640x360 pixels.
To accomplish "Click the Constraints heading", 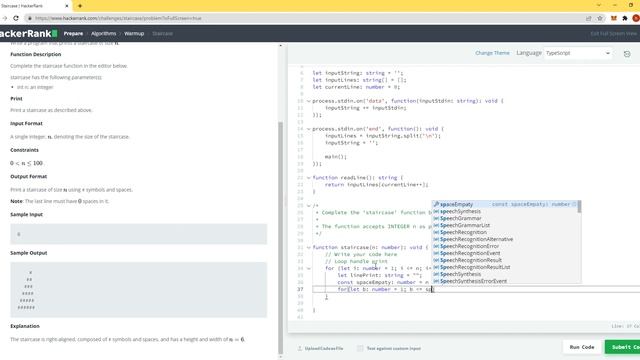I will click(x=24, y=150).
